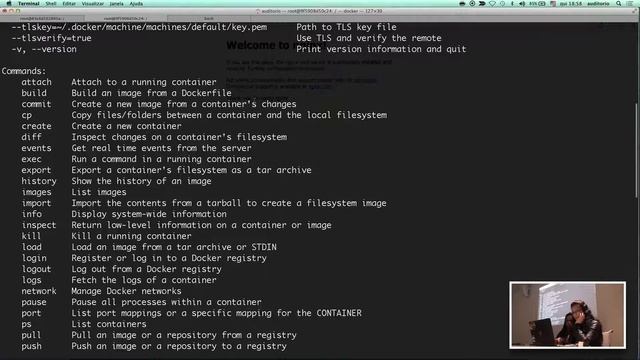Click the window title proxy icon

[x=258, y=11]
